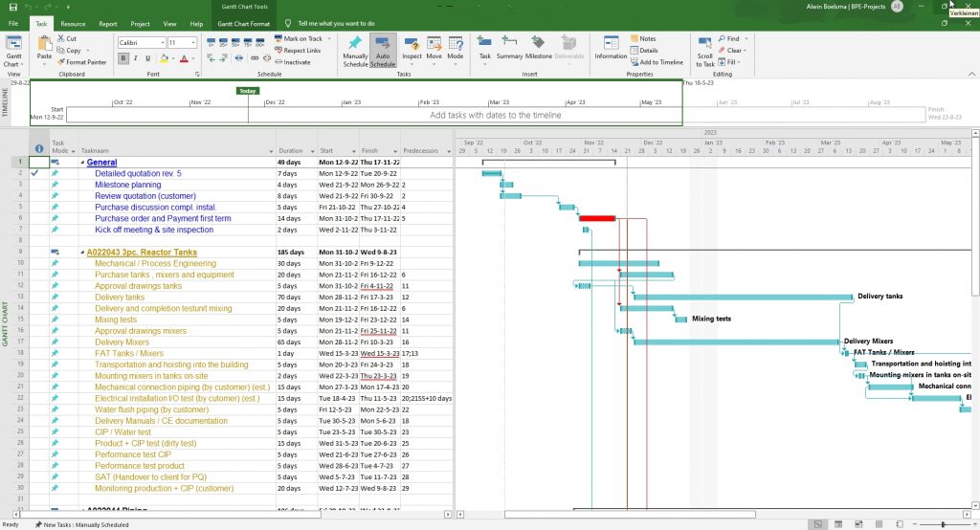The height and width of the screenshot is (530, 980).
Task: Click the Save icon in title bar
Action: pos(13,7)
